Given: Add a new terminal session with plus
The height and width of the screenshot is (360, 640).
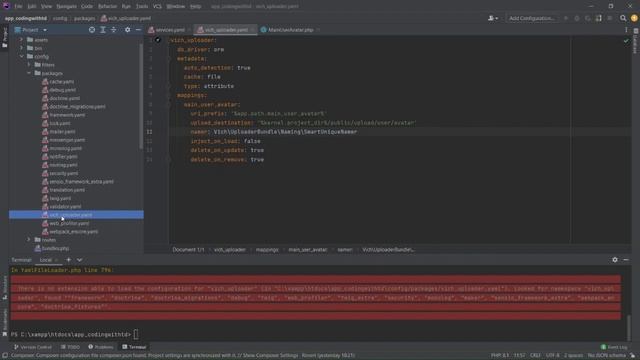Looking at the screenshot, I should click(69, 260).
